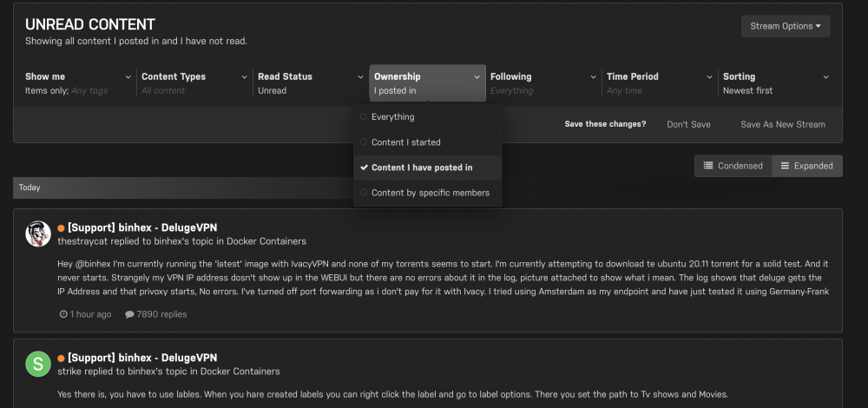Switch to Condensed view
The image size is (868, 408).
click(x=733, y=166)
